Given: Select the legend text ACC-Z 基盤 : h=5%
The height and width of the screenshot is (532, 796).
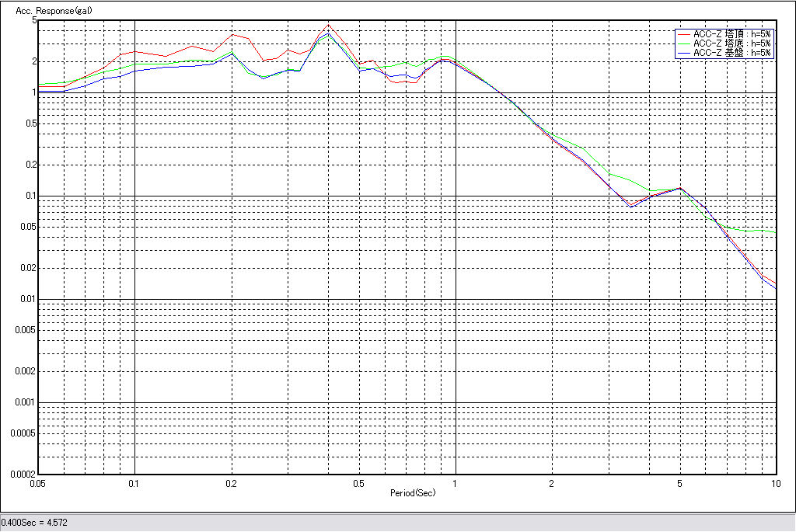Looking at the screenshot, I should [x=731, y=53].
